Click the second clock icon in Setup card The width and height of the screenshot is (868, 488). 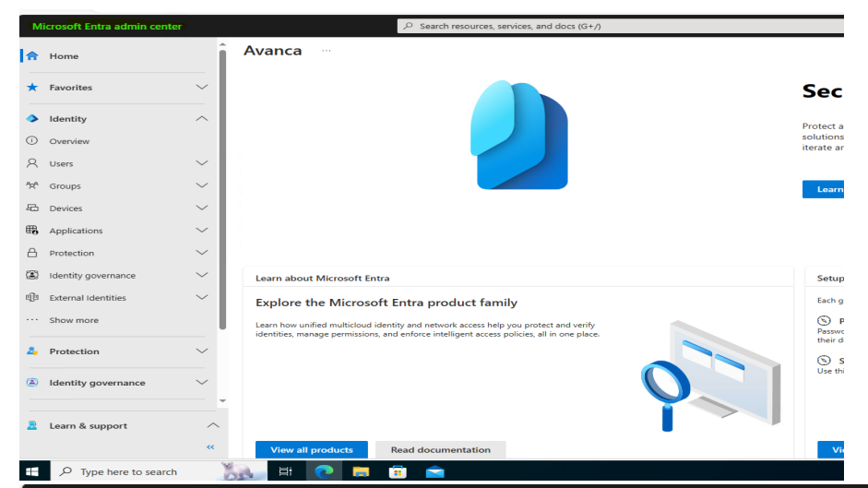[824, 360]
